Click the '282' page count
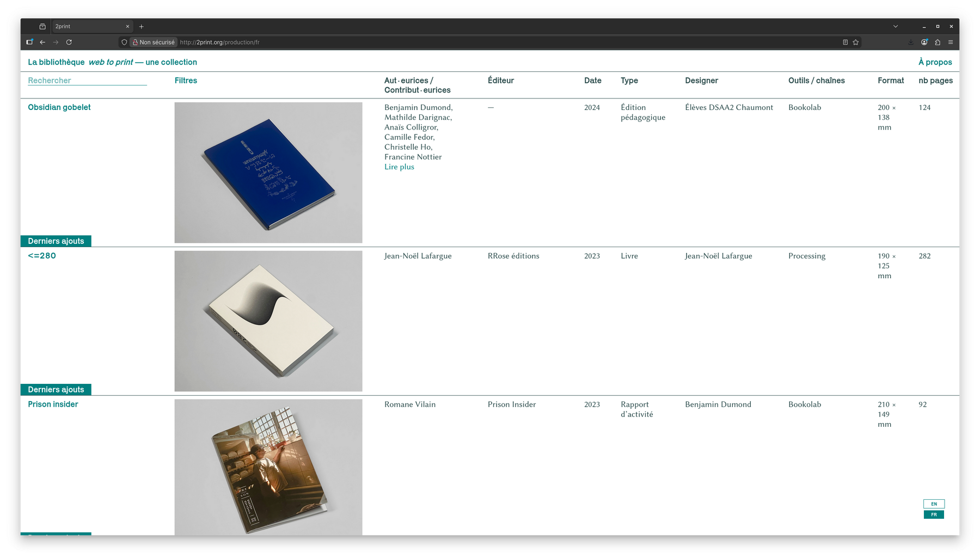 [924, 256]
